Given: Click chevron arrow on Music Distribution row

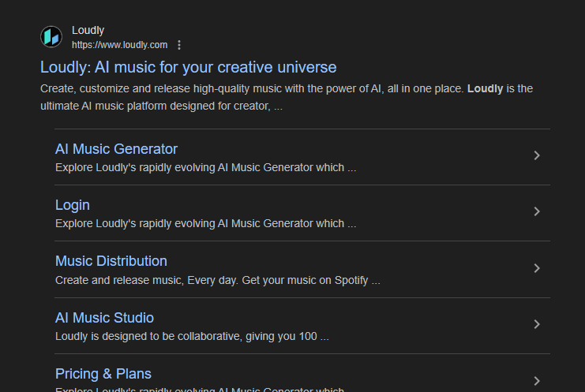Looking at the screenshot, I should 537,268.
